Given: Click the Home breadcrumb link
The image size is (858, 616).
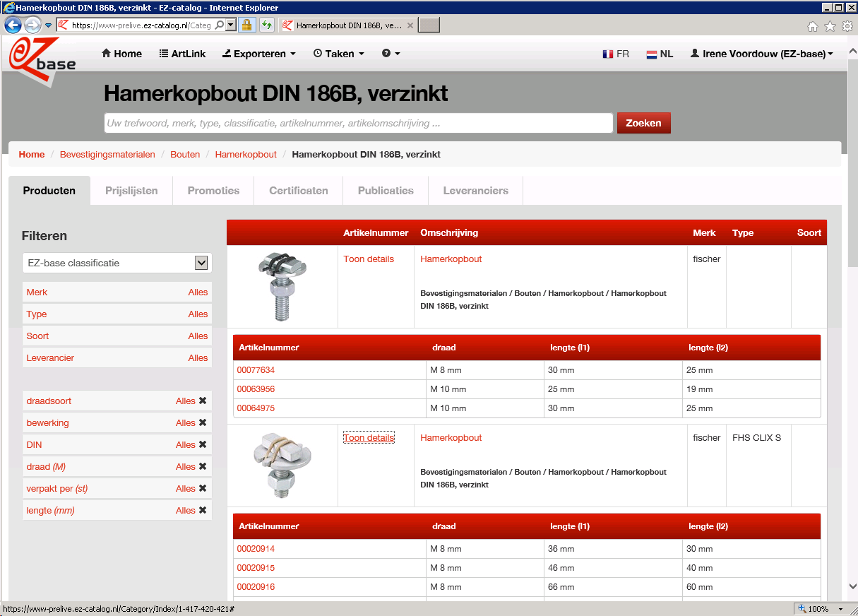Looking at the screenshot, I should [x=32, y=154].
